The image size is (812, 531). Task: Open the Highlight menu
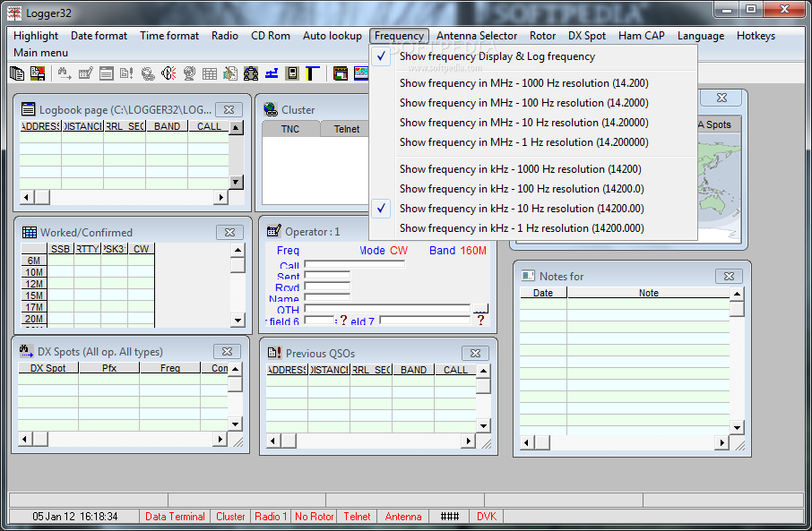(36, 36)
